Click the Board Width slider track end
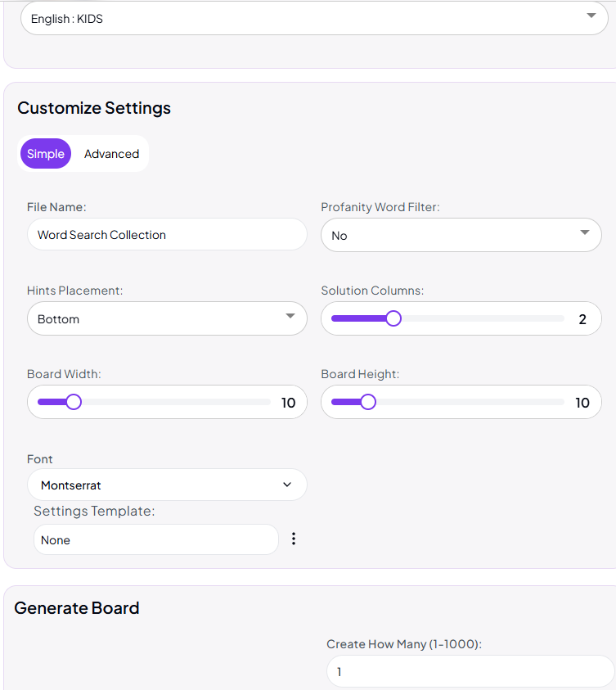This screenshot has width=616, height=690. [x=267, y=402]
